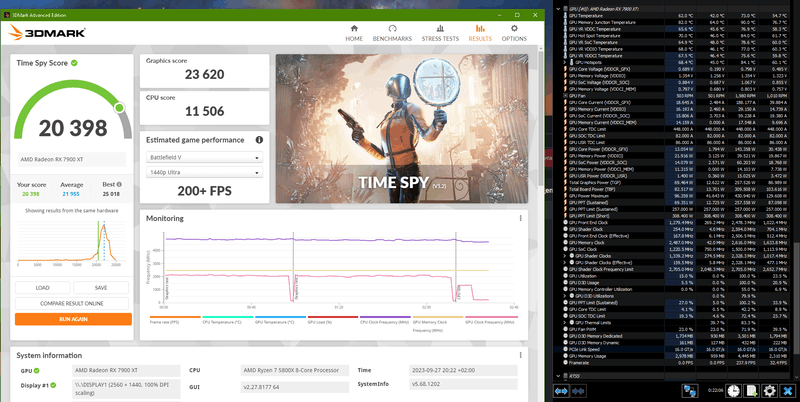800x402 pixels.
Task: Expand the GPU Shader Clocks row
Action: (x=565, y=256)
